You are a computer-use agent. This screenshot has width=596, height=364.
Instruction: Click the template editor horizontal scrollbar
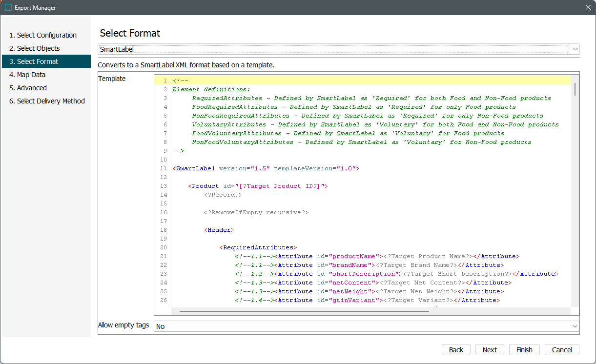tap(304, 311)
